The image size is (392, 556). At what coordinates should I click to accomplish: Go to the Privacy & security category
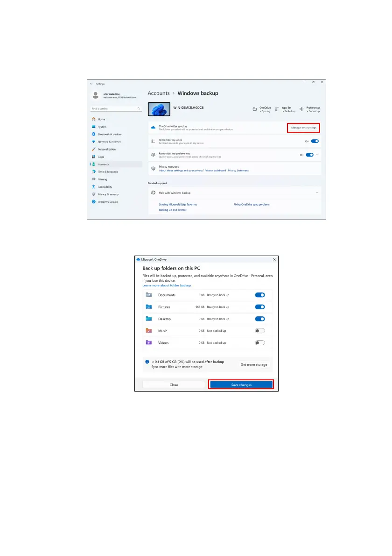click(x=108, y=194)
